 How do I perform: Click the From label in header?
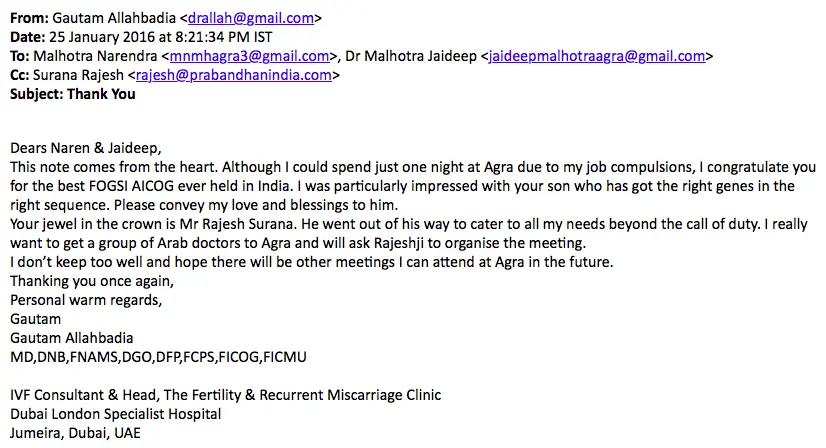point(30,18)
